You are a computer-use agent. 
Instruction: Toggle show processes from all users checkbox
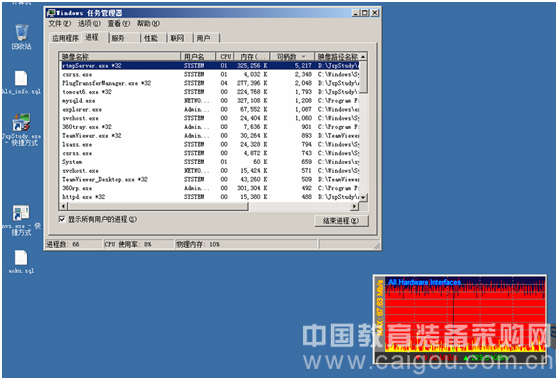click(x=62, y=219)
